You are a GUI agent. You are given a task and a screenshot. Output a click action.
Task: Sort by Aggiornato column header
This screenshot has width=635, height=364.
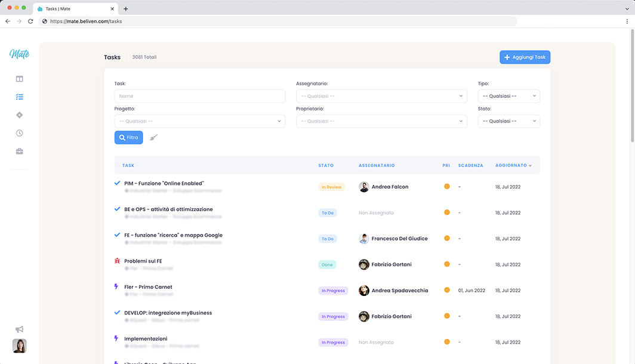(513, 165)
